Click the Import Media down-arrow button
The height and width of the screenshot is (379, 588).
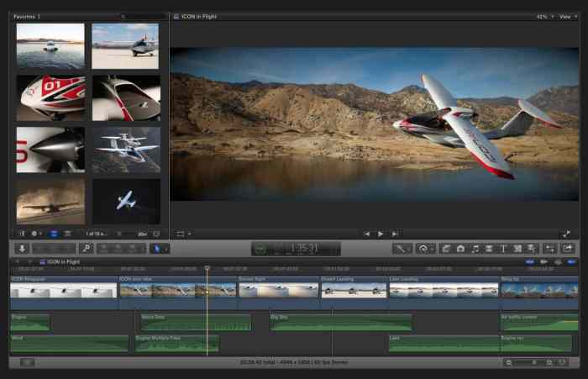coord(22,249)
